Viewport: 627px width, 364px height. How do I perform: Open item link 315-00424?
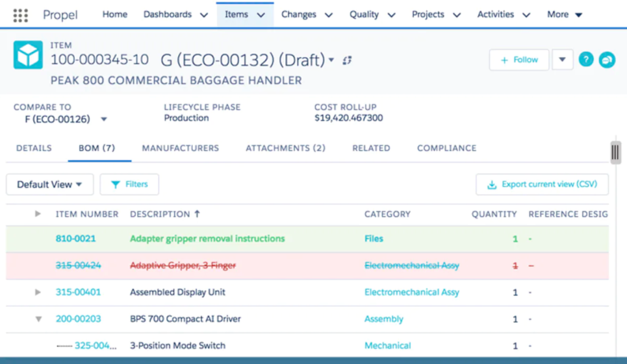tap(78, 266)
